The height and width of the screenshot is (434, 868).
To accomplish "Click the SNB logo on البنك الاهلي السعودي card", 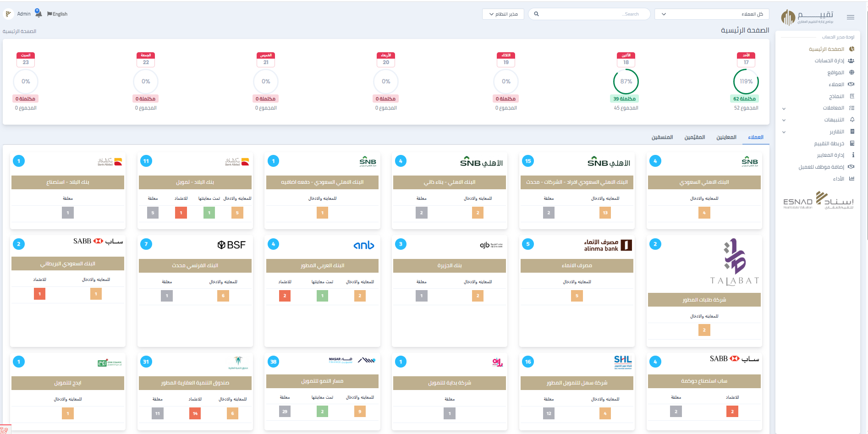I will (749, 162).
